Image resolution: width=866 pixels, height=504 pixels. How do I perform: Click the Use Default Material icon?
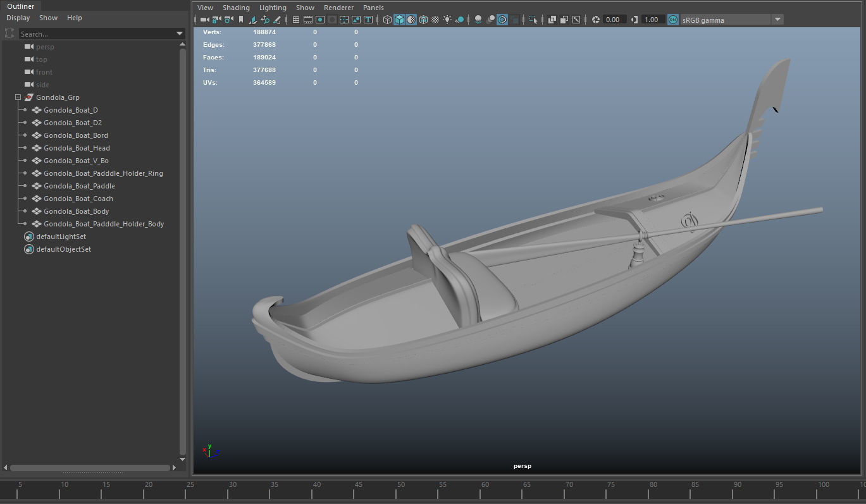(411, 20)
